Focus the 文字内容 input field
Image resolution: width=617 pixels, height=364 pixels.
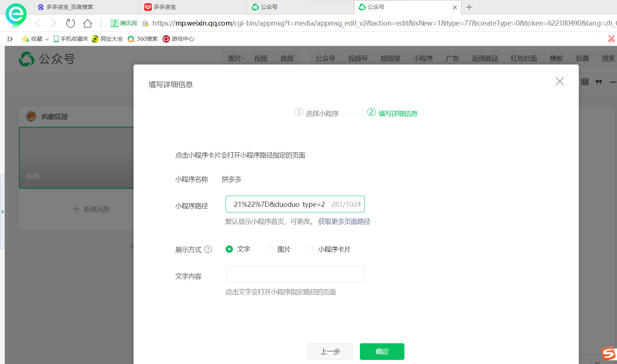(295, 275)
